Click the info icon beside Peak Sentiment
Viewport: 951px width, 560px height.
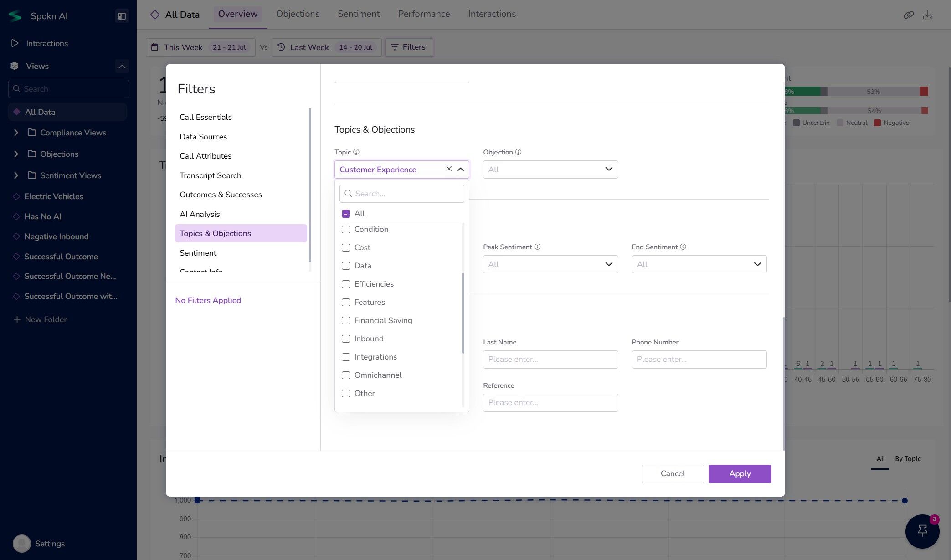[x=537, y=247]
